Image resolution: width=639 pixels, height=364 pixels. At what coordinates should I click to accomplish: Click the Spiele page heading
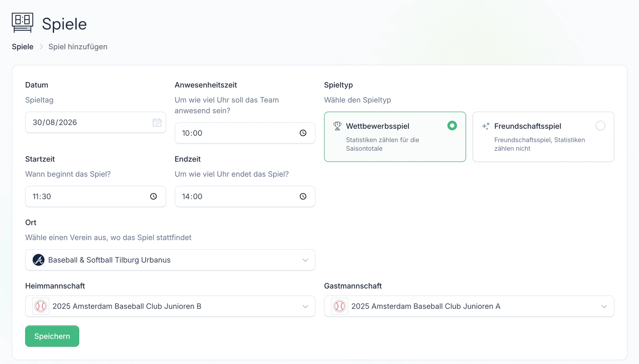(64, 24)
